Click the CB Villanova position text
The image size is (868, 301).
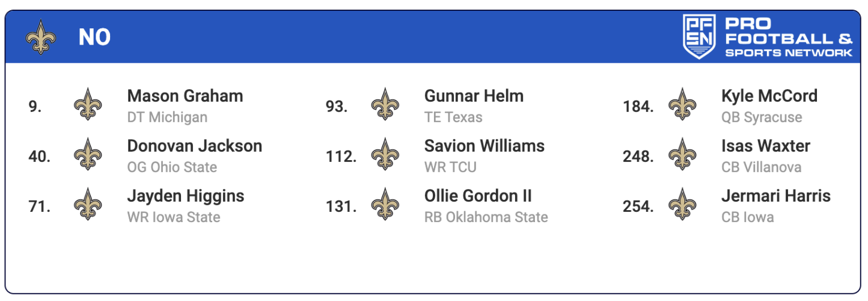click(x=761, y=167)
